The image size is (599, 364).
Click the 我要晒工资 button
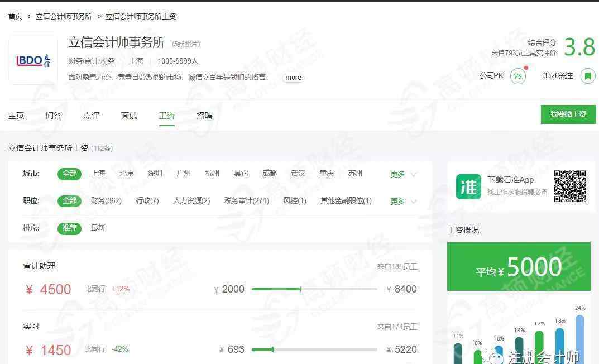(x=568, y=114)
